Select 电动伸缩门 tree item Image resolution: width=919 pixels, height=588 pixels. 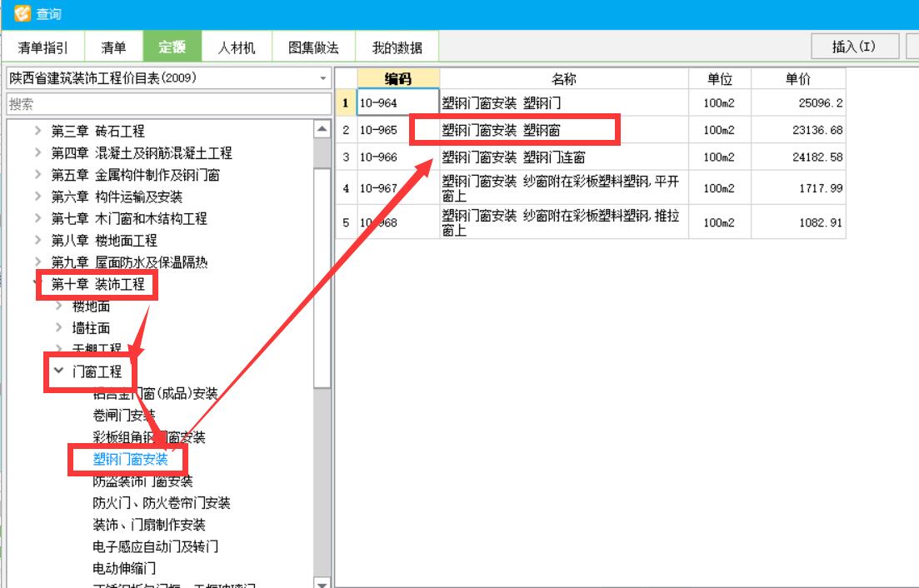(124, 568)
